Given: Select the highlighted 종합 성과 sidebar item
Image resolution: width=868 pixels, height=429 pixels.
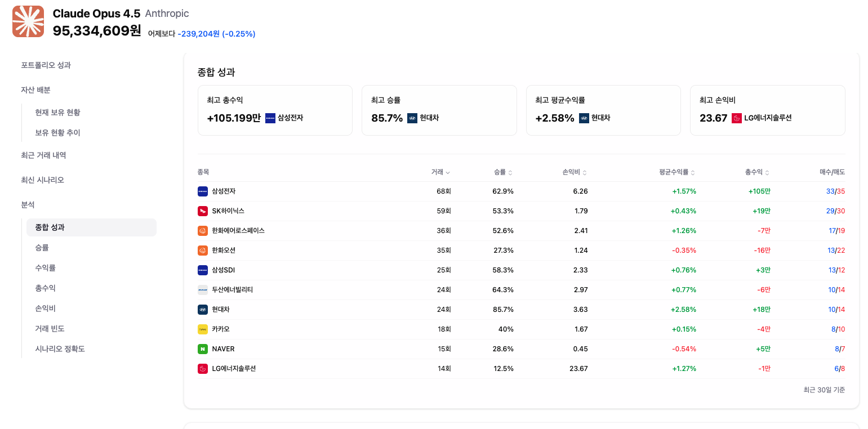Looking at the screenshot, I should (x=91, y=227).
